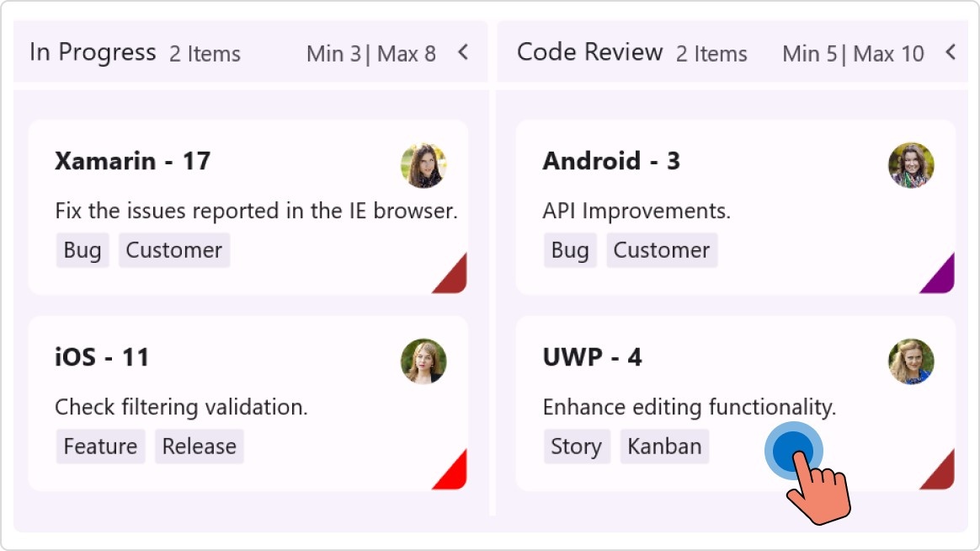Click the assignee avatar on Android - 3 card
The image size is (980, 551).
tap(911, 166)
